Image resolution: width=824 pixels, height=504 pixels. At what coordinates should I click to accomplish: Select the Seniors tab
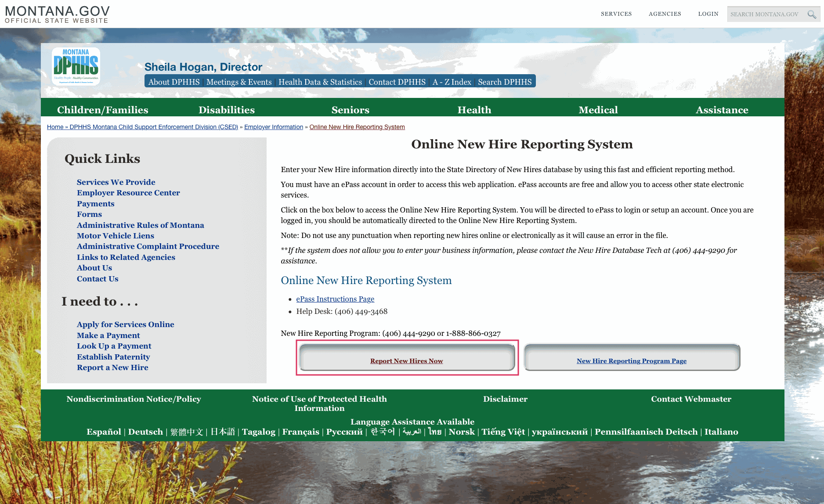[351, 110]
